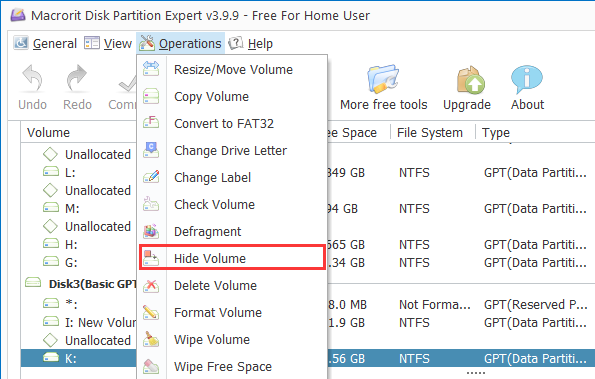The width and height of the screenshot is (595, 379).
Task: Click the Copy Volume icon
Action: [x=151, y=96]
